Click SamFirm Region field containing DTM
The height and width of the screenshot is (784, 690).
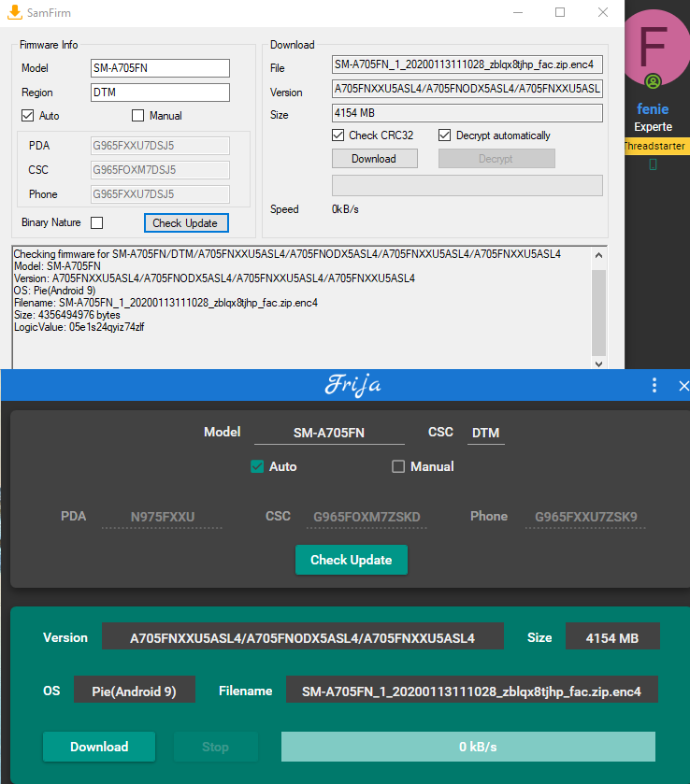coord(160,93)
